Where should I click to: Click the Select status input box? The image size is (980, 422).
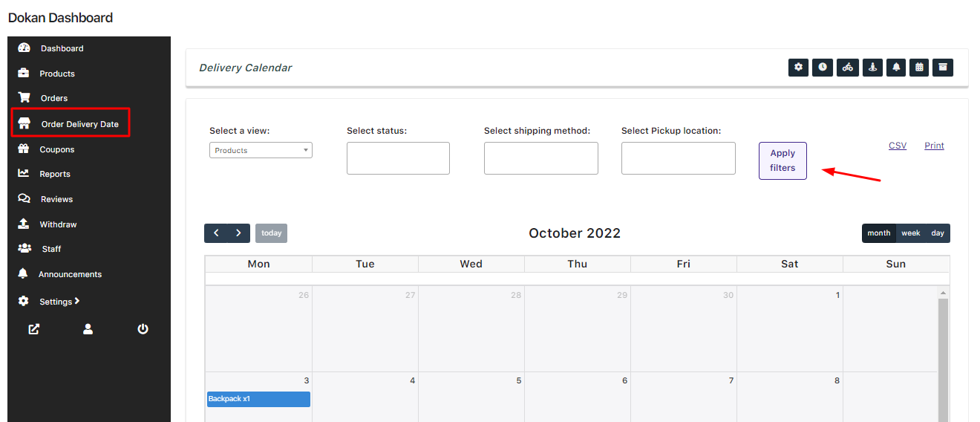click(x=398, y=158)
